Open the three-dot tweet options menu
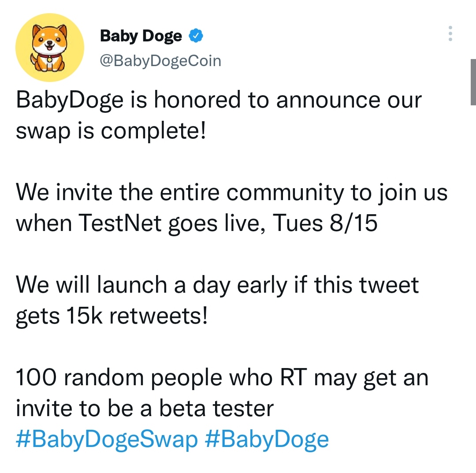 click(x=450, y=33)
